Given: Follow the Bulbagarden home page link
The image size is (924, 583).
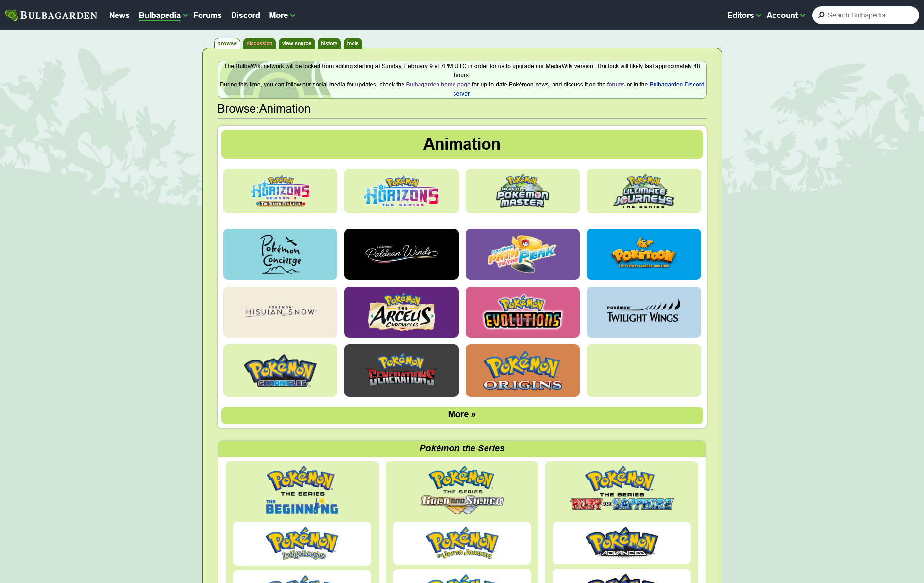Looking at the screenshot, I should [x=438, y=85].
